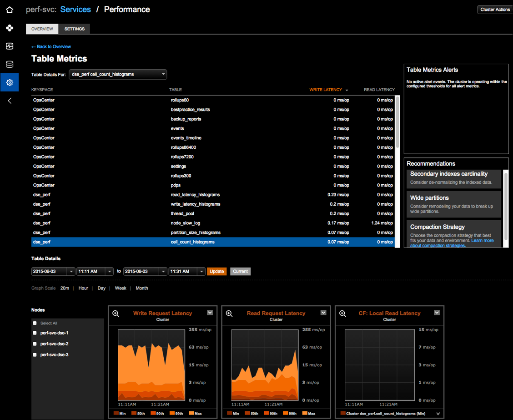Zoom into Write Request Latency graph
This screenshot has height=420, width=513.
116,314
